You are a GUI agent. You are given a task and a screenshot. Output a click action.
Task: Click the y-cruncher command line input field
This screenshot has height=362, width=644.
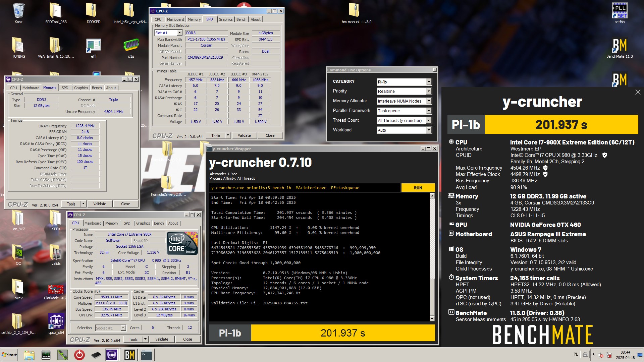click(304, 188)
